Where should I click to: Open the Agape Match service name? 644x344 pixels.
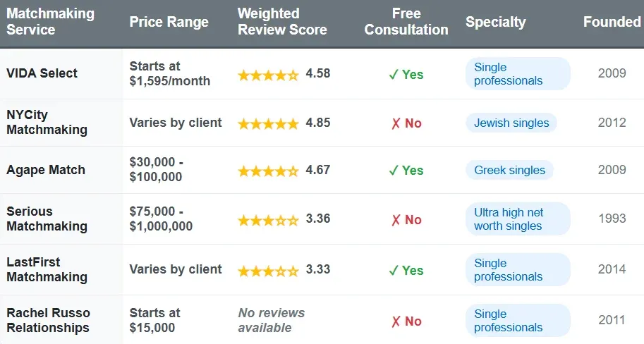pyautogui.click(x=46, y=170)
